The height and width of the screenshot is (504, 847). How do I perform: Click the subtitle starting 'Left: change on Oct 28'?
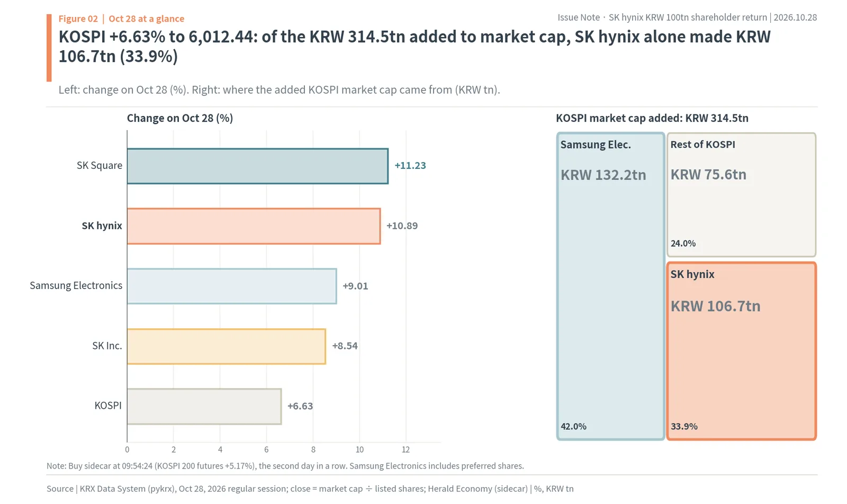point(279,90)
